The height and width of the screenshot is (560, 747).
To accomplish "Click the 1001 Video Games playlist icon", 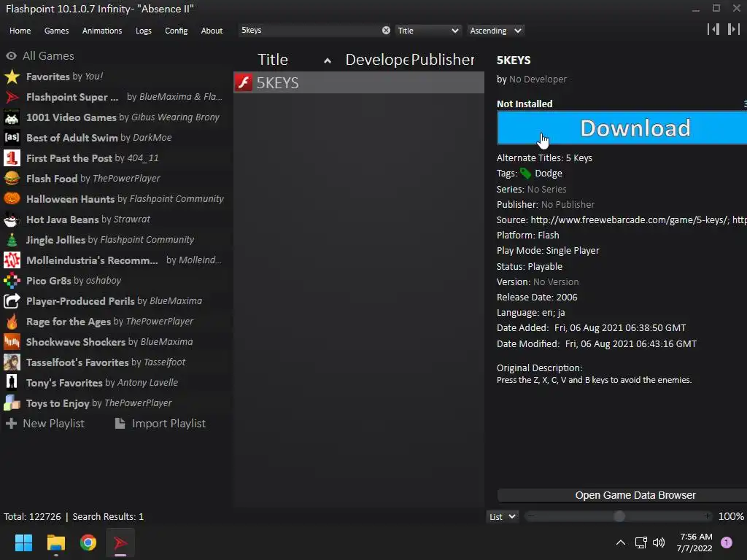I will pos(12,117).
